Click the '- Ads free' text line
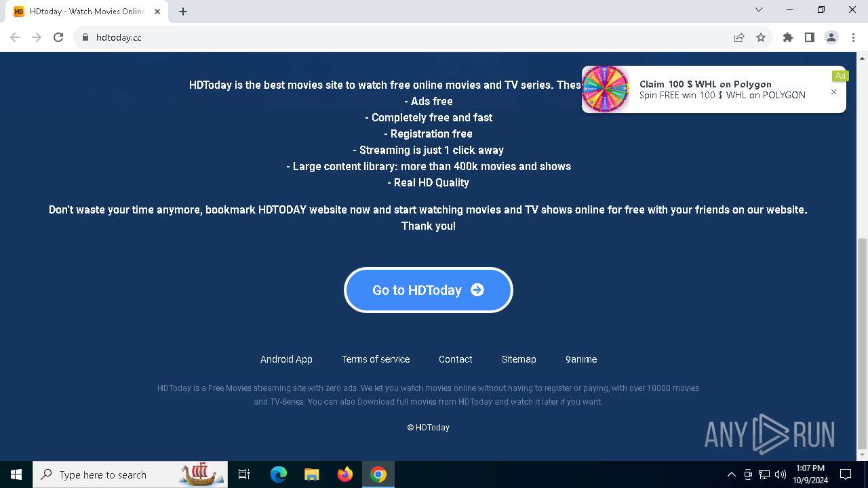 [x=429, y=101]
